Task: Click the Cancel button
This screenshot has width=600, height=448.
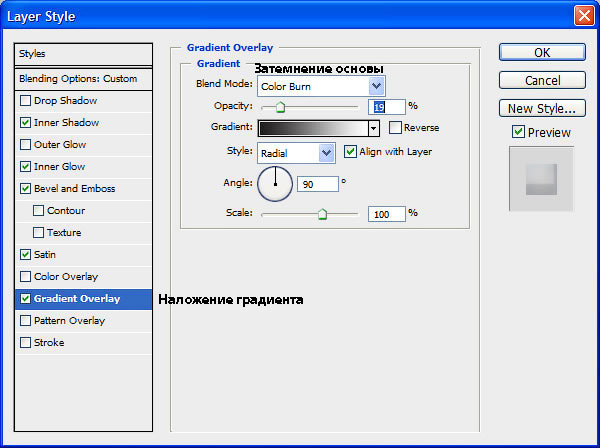Action: [x=542, y=80]
